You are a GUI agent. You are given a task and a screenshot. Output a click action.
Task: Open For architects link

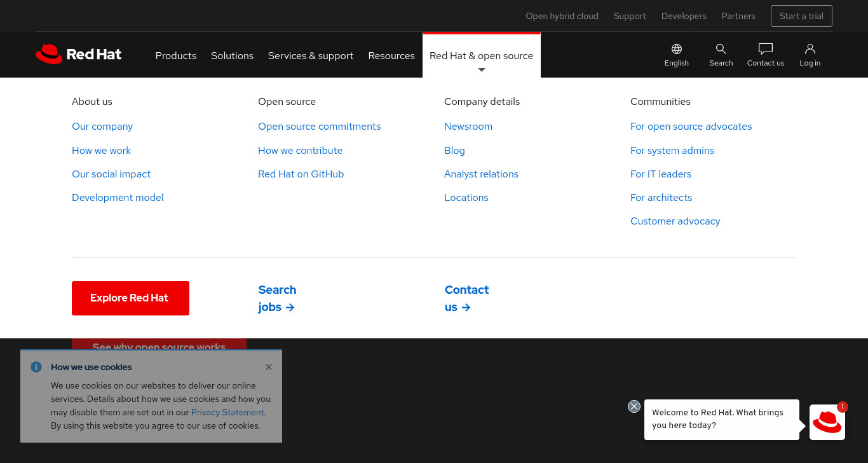click(x=661, y=197)
